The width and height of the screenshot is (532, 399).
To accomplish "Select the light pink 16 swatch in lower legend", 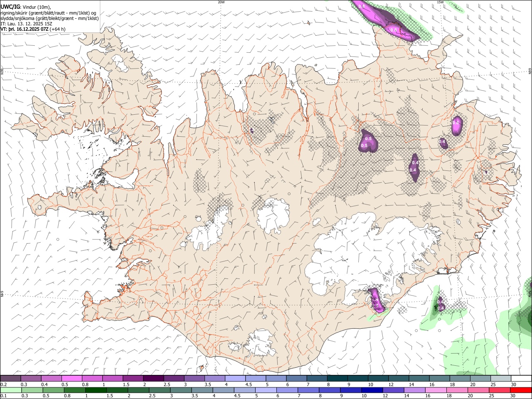I will coord(436,390).
